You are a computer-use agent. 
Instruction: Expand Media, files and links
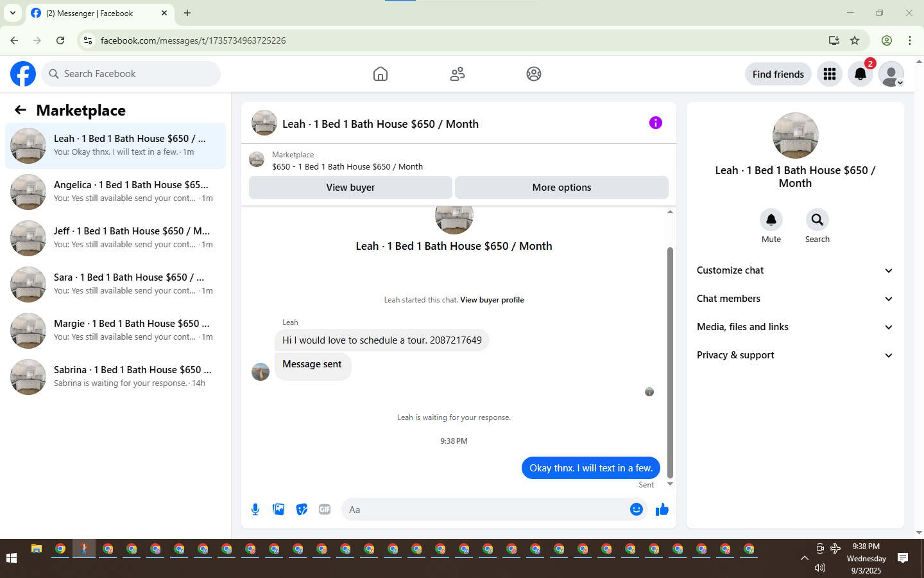pyautogui.click(x=795, y=327)
